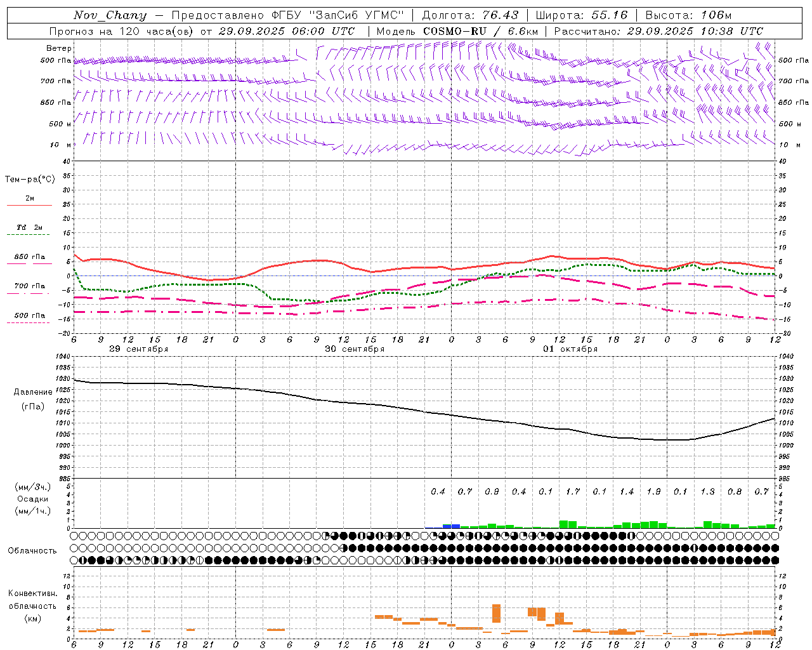Click the Облачность cloud cover row label

pyautogui.click(x=32, y=551)
